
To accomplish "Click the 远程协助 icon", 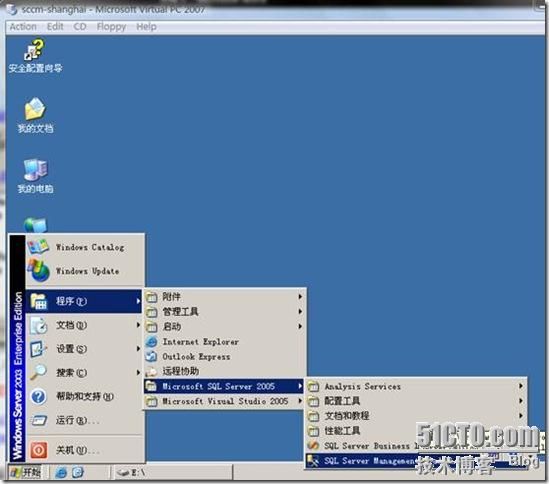I will coord(151,371).
